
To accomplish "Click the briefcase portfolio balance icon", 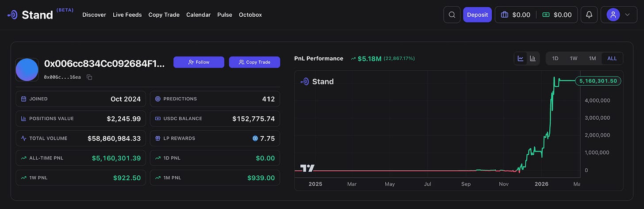I will click(x=504, y=15).
